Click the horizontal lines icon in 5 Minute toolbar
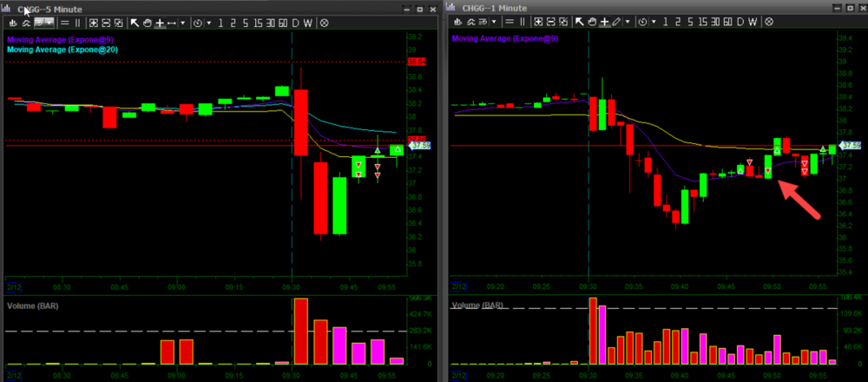Viewport: 868px width, 382px height. 64,22
